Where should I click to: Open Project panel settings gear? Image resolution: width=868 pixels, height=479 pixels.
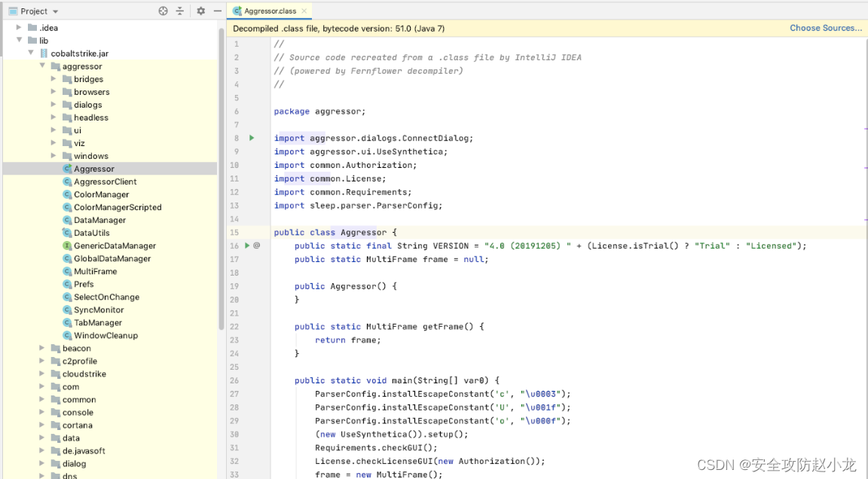click(x=201, y=11)
